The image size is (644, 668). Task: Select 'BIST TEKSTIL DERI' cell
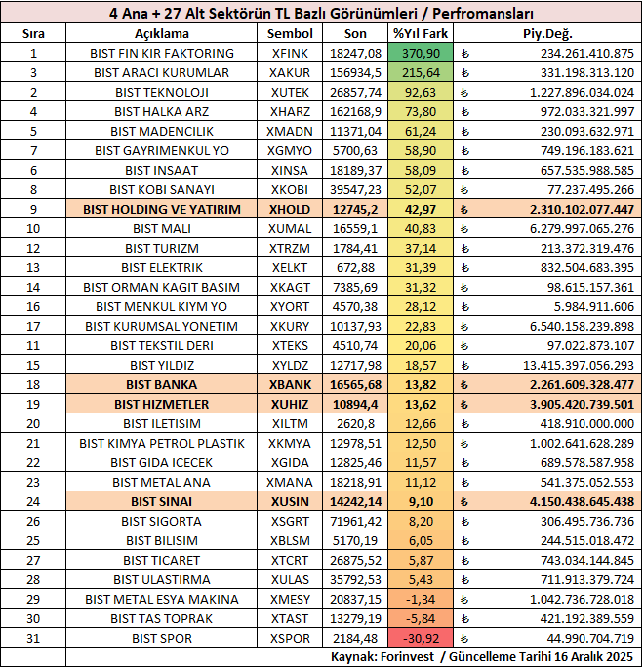click(x=162, y=345)
